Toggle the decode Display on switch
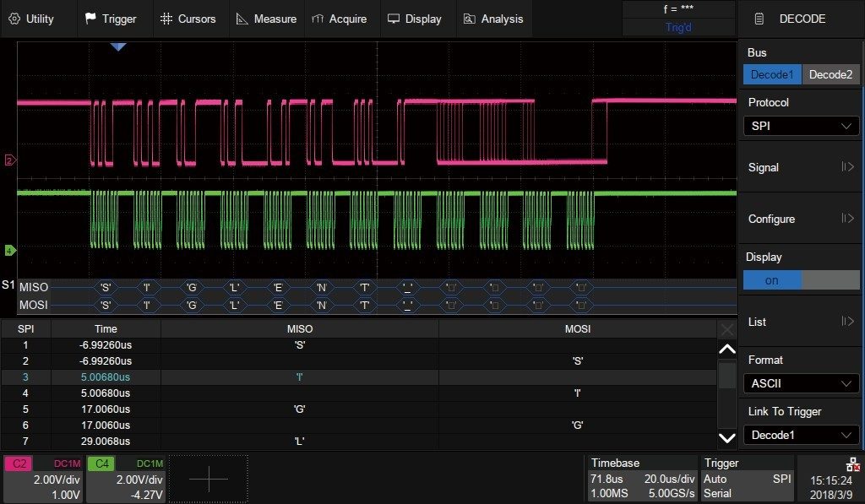The width and height of the screenshot is (865, 504). tap(801, 280)
